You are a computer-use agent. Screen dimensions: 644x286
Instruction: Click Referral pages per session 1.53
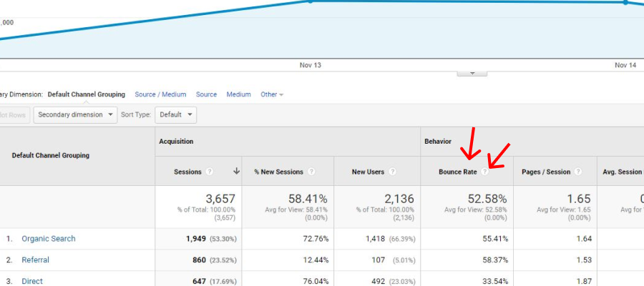coord(584,260)
